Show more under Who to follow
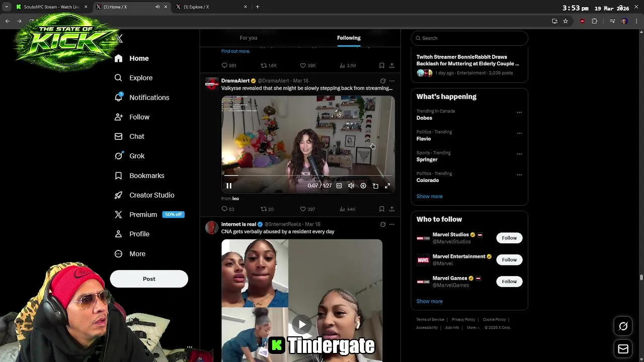Viewport: 644px width, 362px height. pos(430,302)
